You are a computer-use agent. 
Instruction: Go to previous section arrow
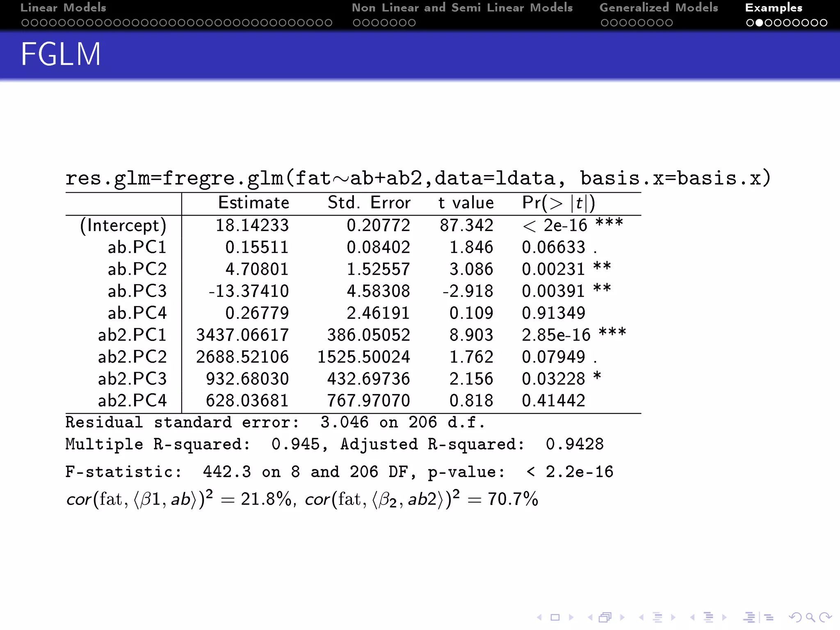coord(692,617)
